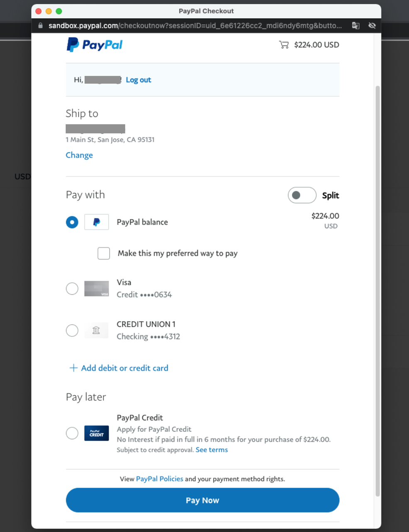Click the lock icon in address bar

40,25
